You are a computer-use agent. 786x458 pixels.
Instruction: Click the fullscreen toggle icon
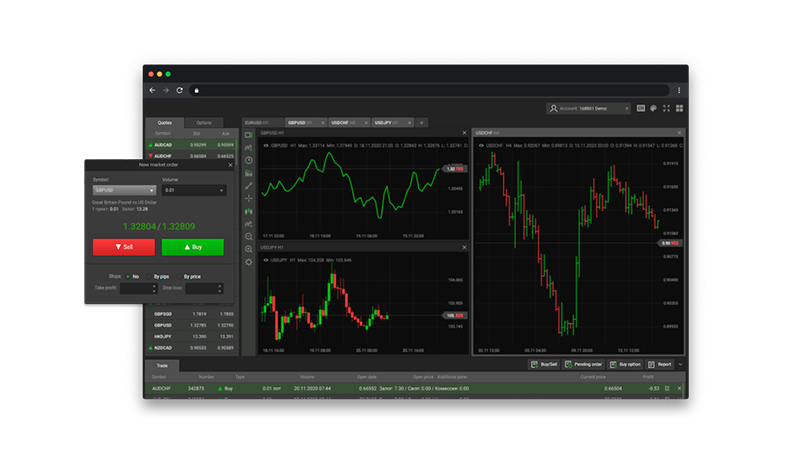[666, 108]
